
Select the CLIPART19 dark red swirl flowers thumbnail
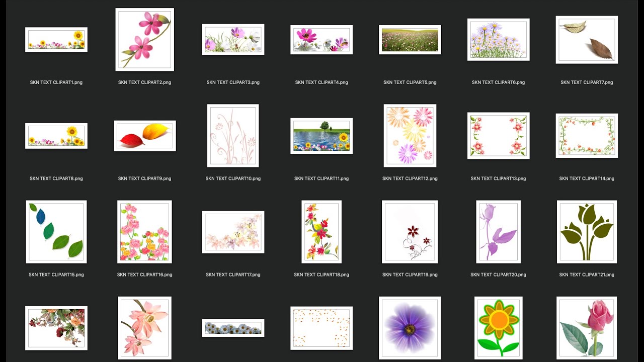(410, 232)
